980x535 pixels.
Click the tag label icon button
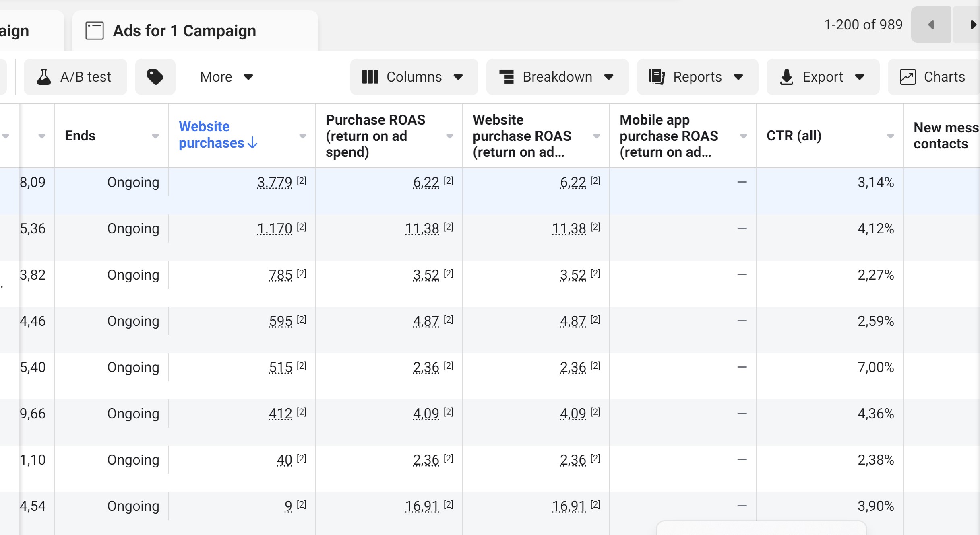(155, 77)
